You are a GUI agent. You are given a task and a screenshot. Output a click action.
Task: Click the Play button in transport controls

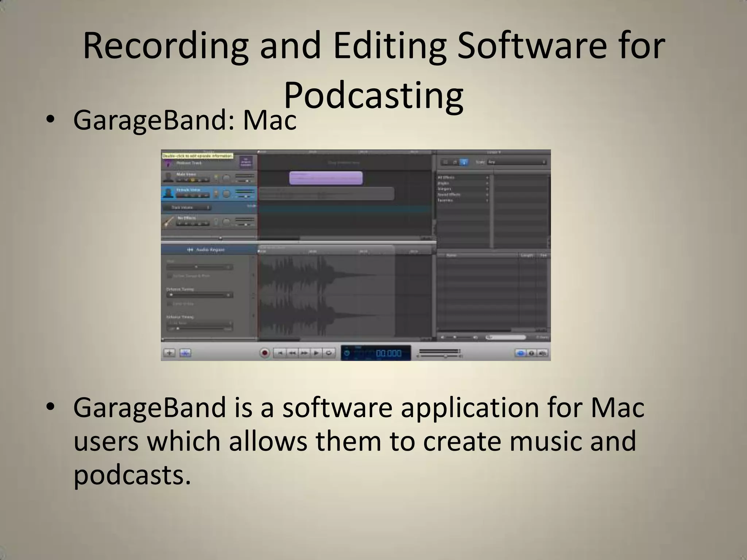[317, 353]
